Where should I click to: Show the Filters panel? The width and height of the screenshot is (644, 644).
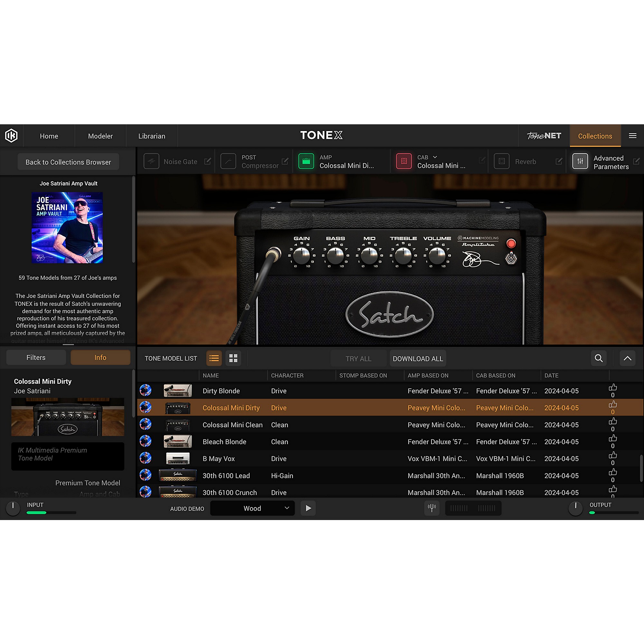36,357
